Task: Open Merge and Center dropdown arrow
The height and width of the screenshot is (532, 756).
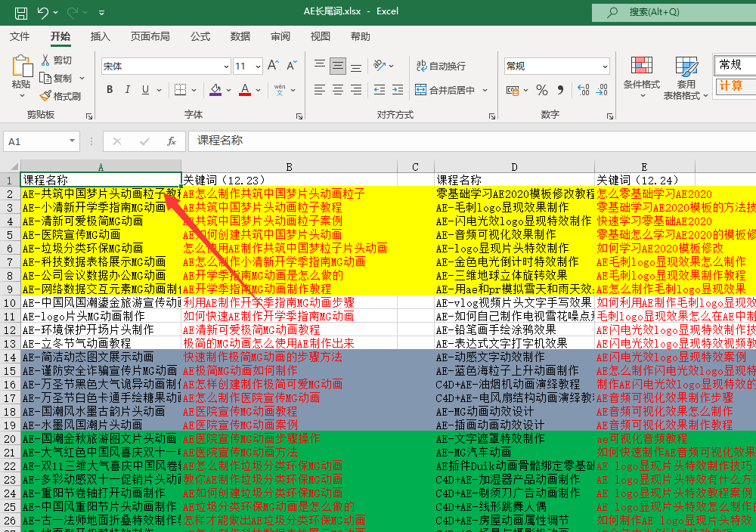Action: click(x=485, y=90)
